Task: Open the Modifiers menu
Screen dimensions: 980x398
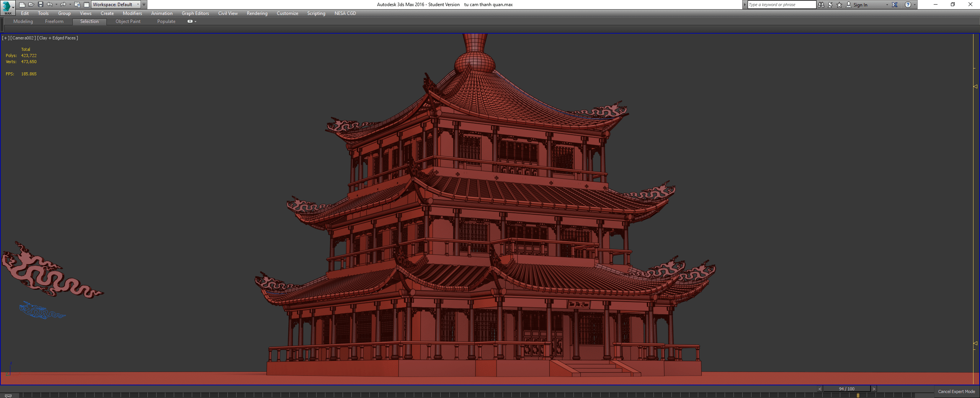Action: 132,13
